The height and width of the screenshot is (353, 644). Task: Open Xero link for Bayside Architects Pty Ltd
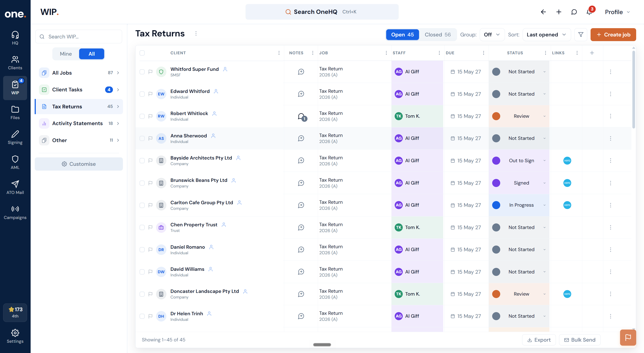(567, 160)
